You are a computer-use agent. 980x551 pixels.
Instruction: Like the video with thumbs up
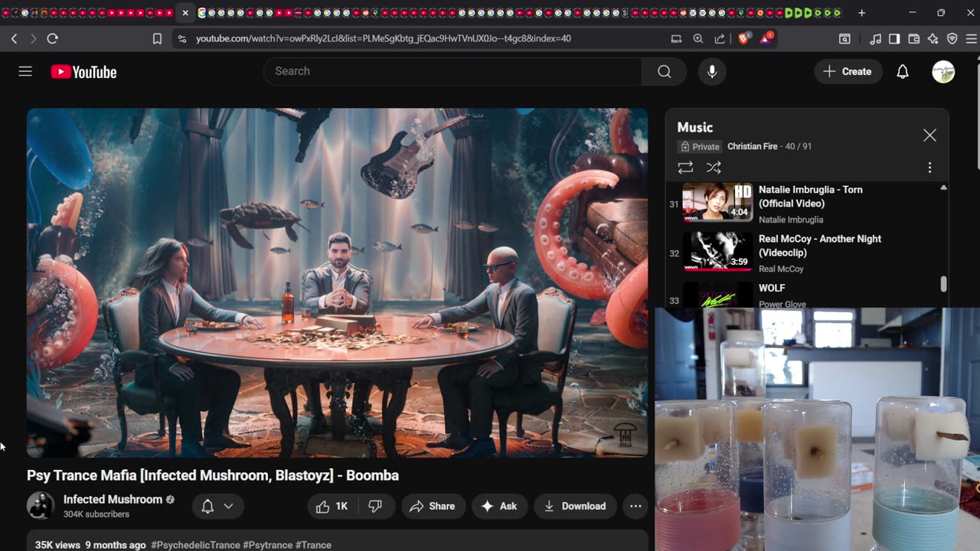click(332, 506)
